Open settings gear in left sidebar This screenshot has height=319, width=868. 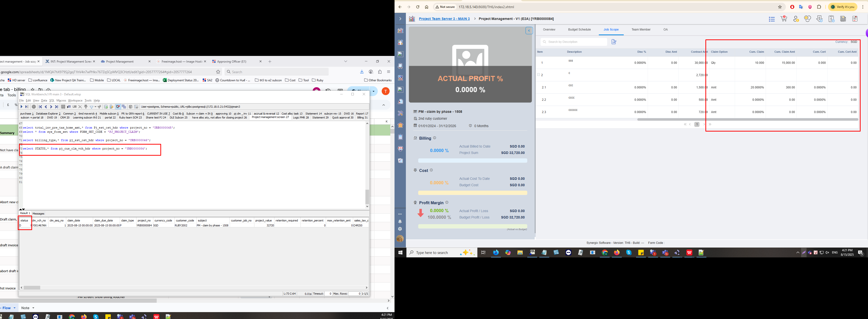click(400, 229)
